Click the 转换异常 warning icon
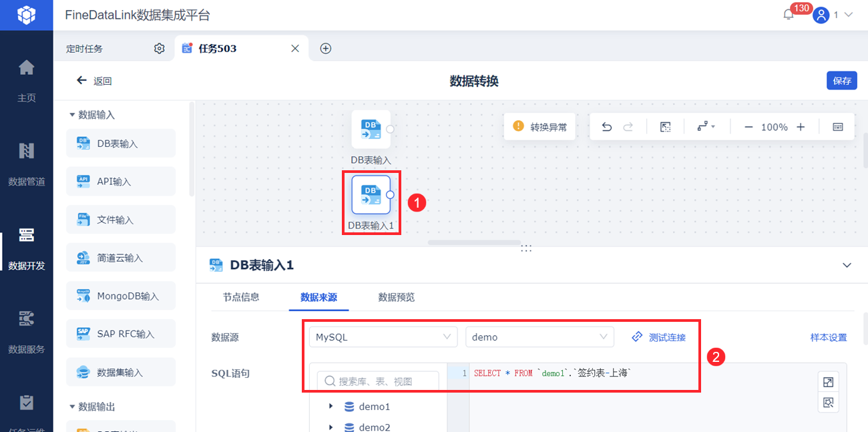 point(518,126)
